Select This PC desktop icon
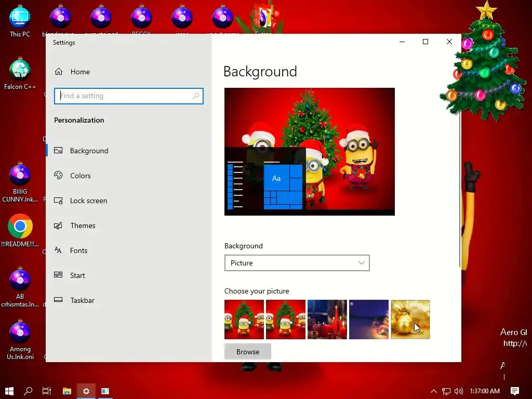 pos(20,21)
